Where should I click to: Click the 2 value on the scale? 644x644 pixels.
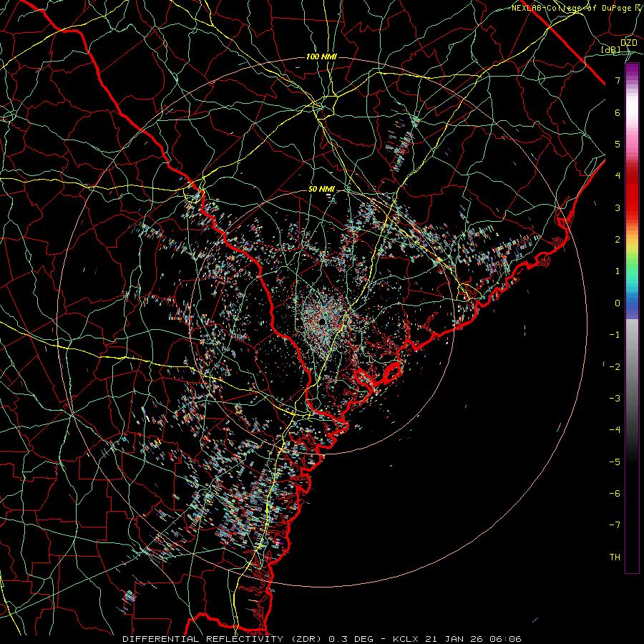pyautogui.click(x=618, y=240)
